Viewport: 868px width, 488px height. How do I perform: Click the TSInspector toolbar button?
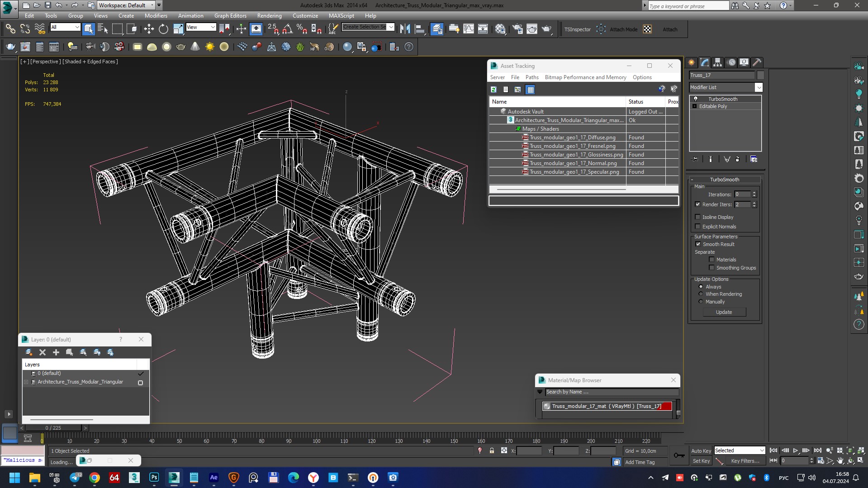[x=577, y=29]
